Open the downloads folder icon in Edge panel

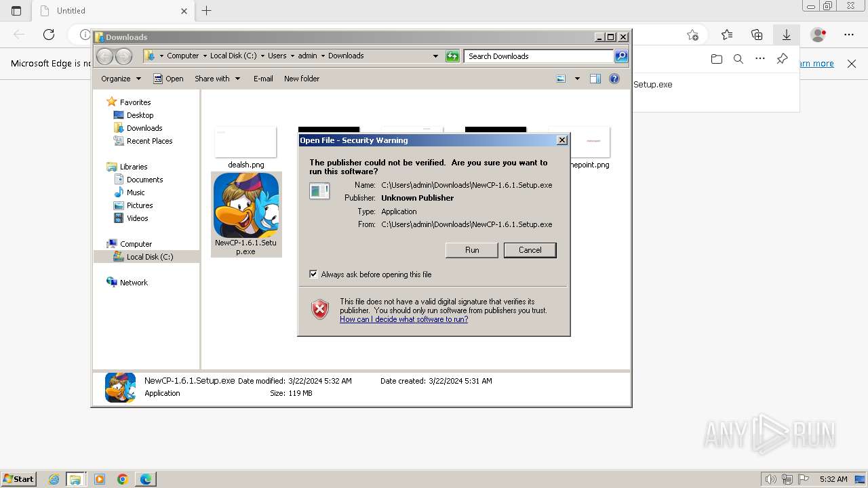[x=717, y=59]
